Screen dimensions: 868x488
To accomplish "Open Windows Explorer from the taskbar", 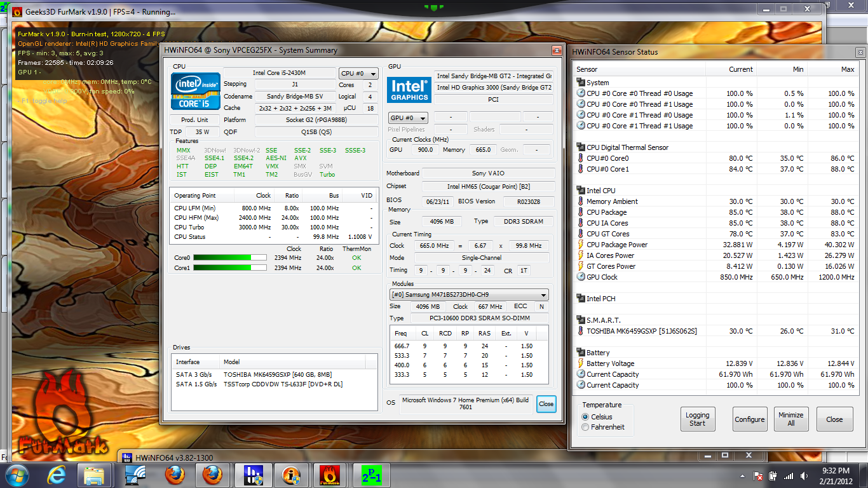I will 94,475.
